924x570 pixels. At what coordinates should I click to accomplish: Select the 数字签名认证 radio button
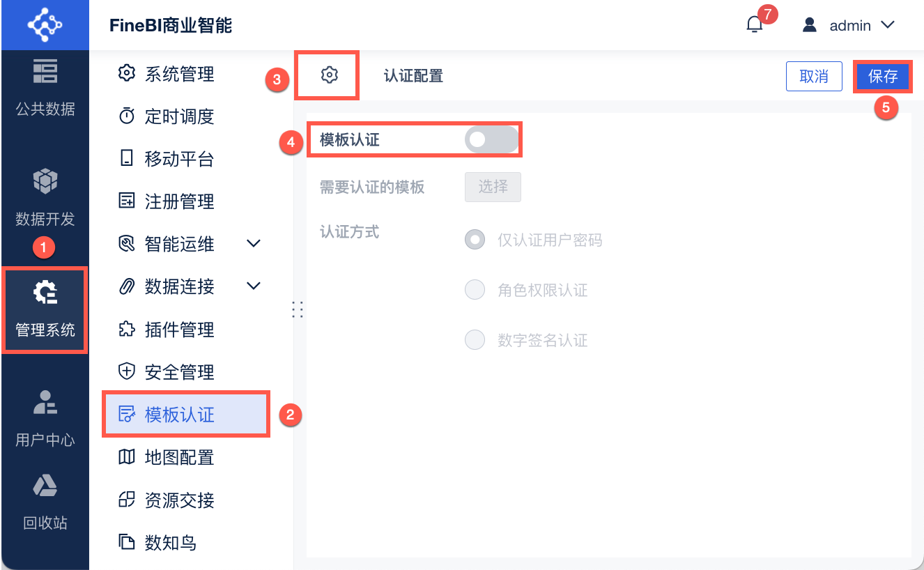475,340
